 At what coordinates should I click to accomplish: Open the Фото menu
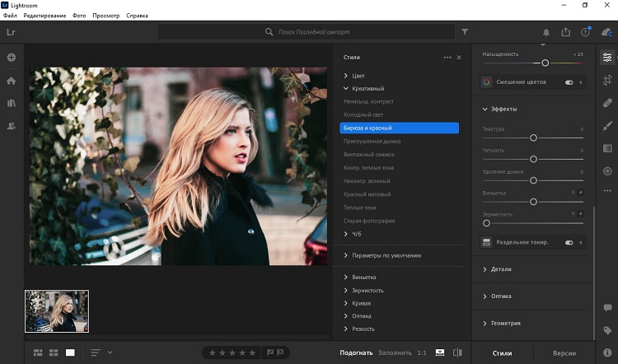point(79,16)
